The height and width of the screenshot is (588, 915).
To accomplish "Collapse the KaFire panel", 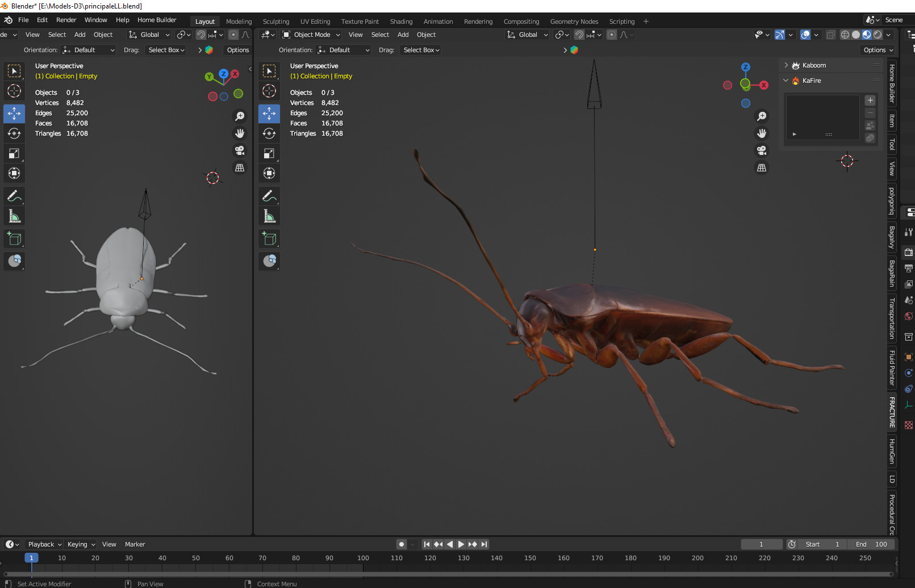I will 786,81.
